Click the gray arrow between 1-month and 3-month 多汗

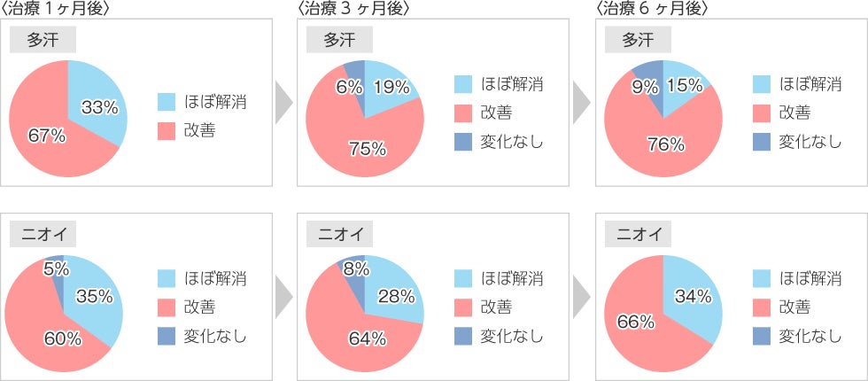tap(284, 103)
